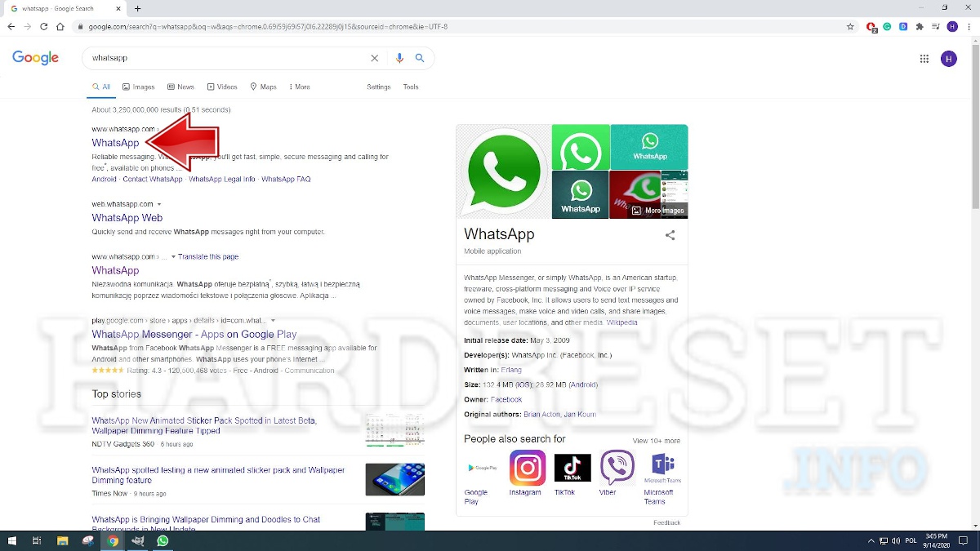Expand the web.whatsapp.com result dropdown arrow

click(x=159, y=204)
